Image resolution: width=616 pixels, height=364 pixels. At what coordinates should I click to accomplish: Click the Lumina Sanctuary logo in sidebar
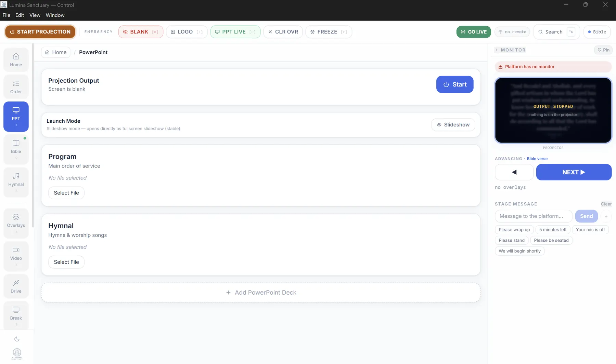tap(17, 354)
